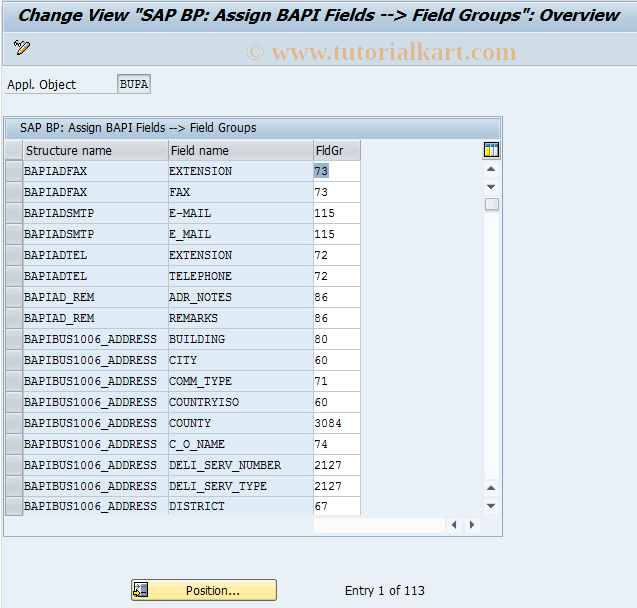Click field name DELI_SERV_TYPE cell
Viewport: 637px width, 608px height.
[x=240, y=487]
